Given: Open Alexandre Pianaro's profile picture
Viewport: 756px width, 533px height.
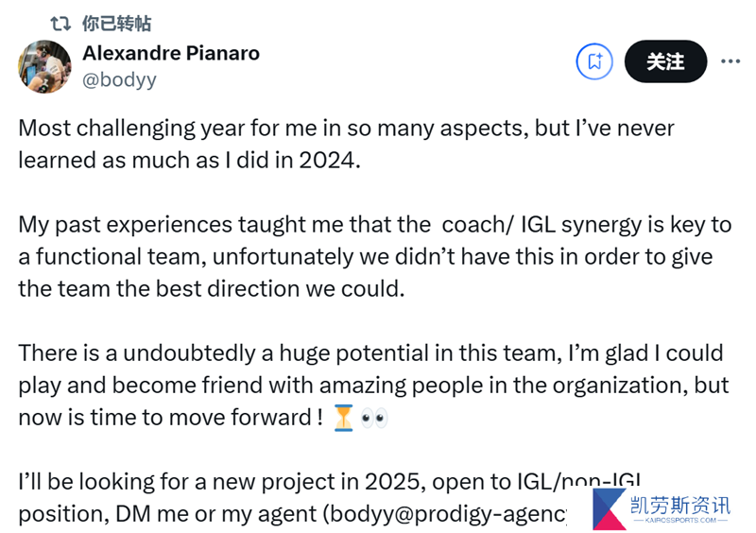Looking at the screenshot, I should (44, 66).
